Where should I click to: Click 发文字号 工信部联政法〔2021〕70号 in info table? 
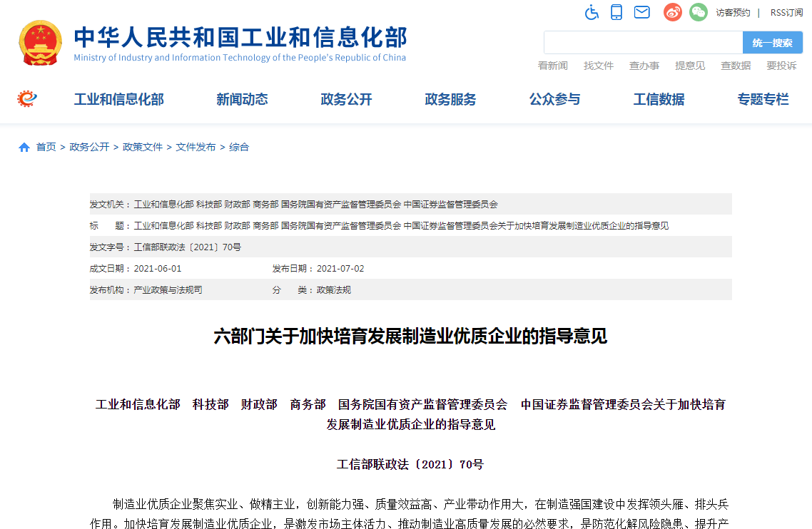tap(166, 247)
